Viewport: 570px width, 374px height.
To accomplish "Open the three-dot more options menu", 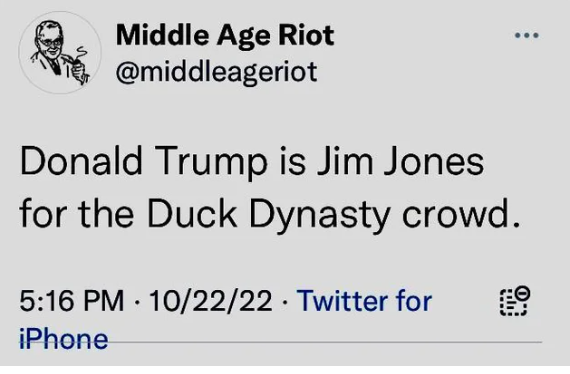I will [527, 35].
